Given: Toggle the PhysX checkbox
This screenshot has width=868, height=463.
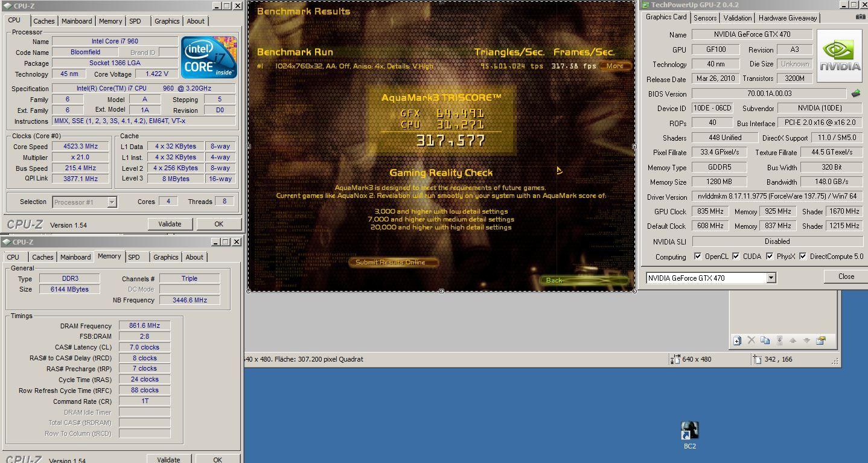Looking at the screenshot, I should click(770, 257).
